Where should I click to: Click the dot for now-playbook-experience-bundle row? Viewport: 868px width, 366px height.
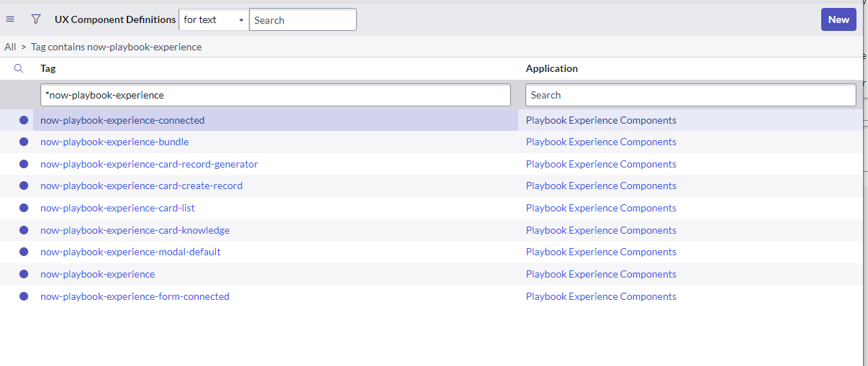pos(24,142)
